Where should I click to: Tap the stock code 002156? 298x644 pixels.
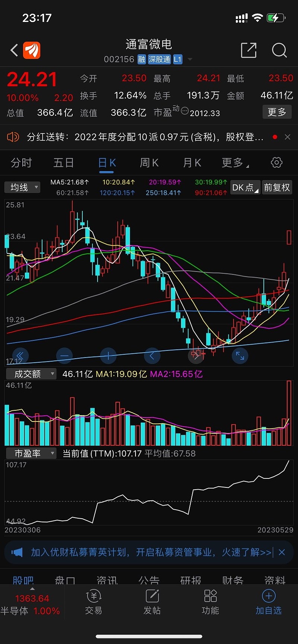(119, 59)
